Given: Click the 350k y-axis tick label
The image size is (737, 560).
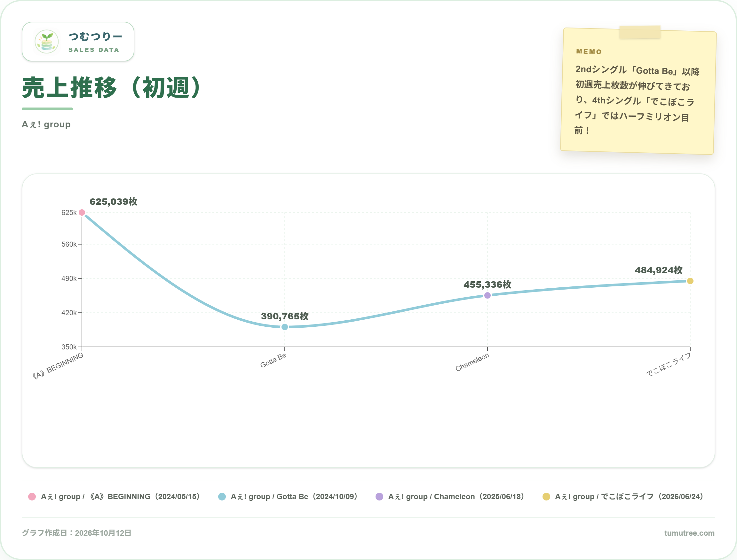Looking at the screenshot, I should [69, 347].
